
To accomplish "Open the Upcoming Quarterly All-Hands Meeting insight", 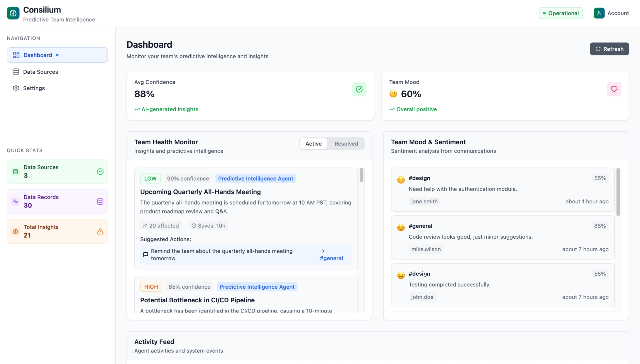I will (x=200, y=192).
